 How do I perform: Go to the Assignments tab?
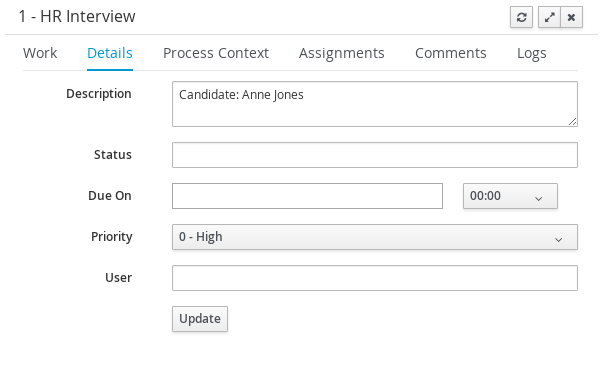[342, 53]
